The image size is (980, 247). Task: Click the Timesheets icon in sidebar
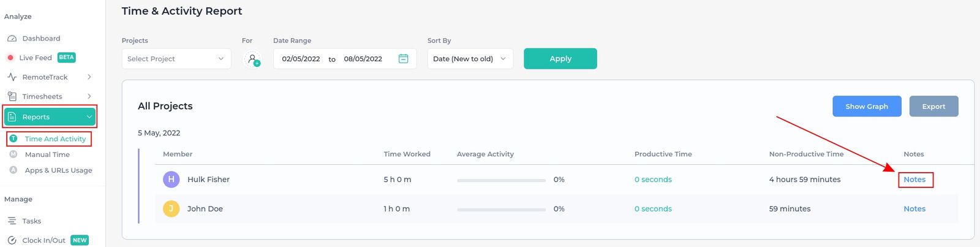point(12,96)
